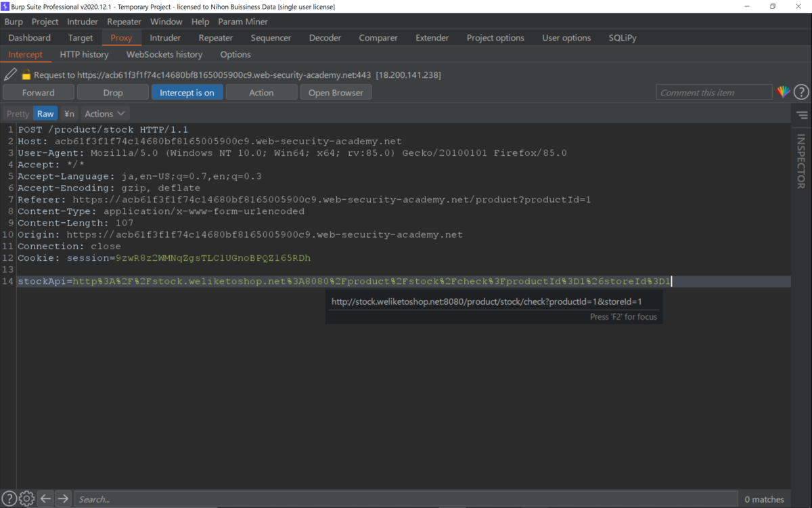The image size is (812, 508).
Task: Click the Drop button
Action: coord(113,93)
